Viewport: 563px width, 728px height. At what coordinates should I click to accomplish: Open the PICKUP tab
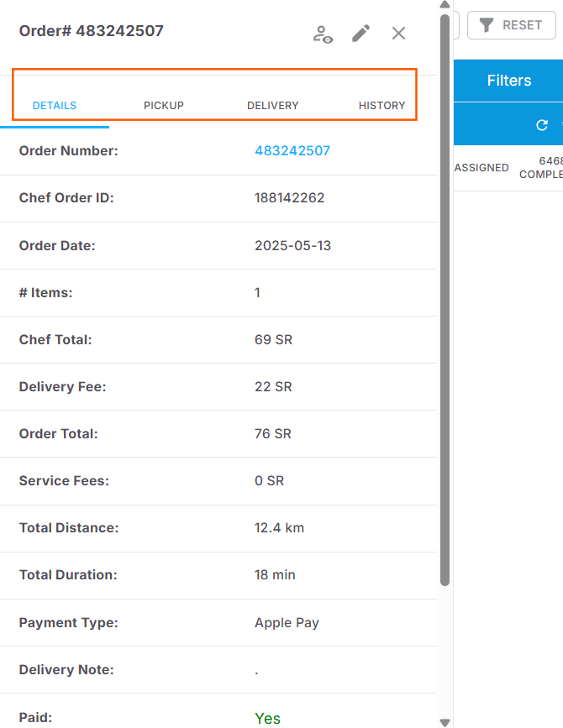pos(164,106)
